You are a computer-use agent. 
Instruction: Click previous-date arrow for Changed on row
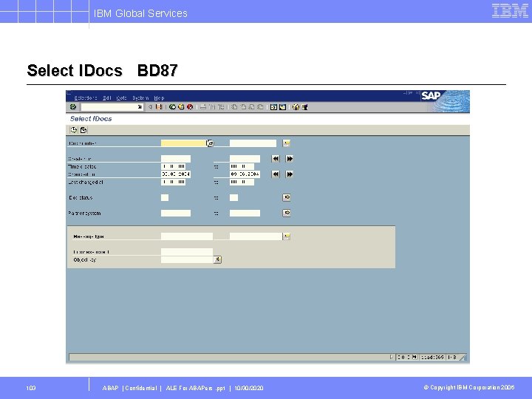276,174
